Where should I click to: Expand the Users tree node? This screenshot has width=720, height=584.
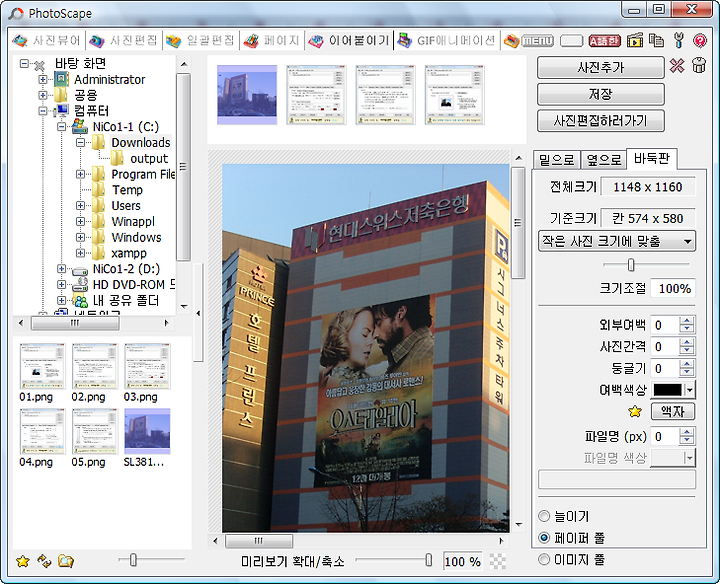pyautogui.click(x=80, y=205)
